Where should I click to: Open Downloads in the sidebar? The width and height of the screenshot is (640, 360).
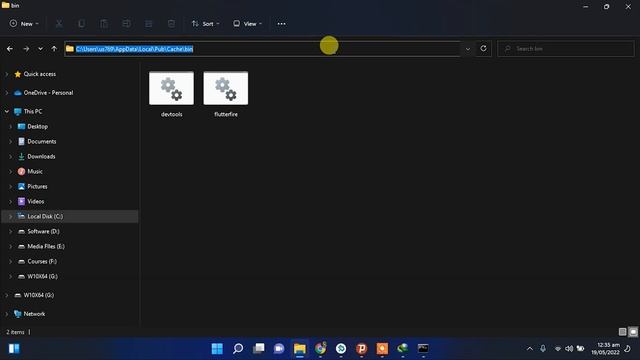41,156
